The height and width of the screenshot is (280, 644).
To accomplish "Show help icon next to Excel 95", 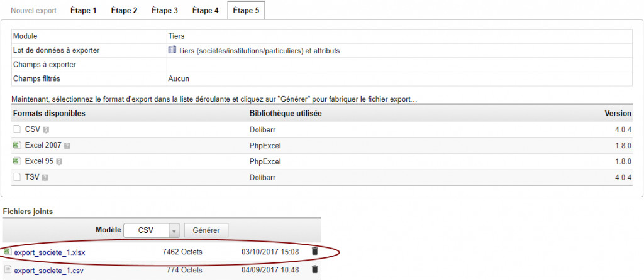I will click(x=59, y=162).
